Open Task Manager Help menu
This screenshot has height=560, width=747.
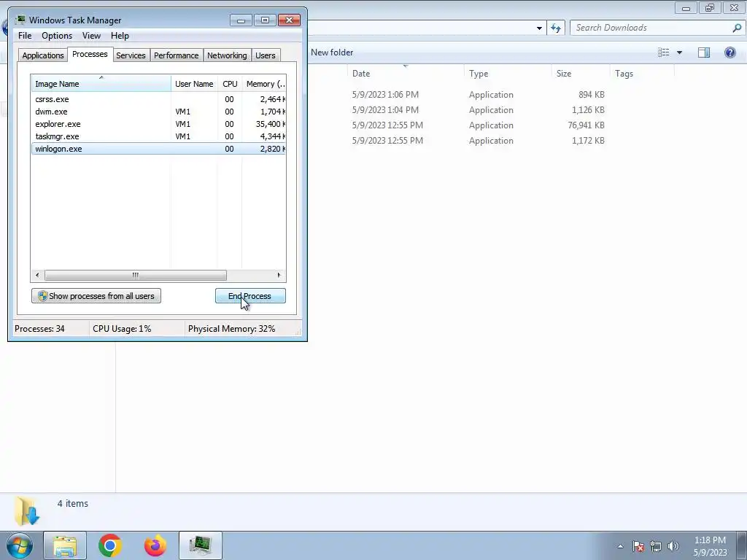(x=120, y=36)
